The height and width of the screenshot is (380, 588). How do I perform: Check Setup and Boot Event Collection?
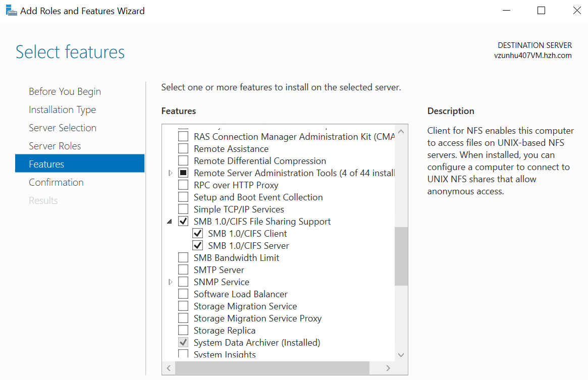click(x=183, y=197)
